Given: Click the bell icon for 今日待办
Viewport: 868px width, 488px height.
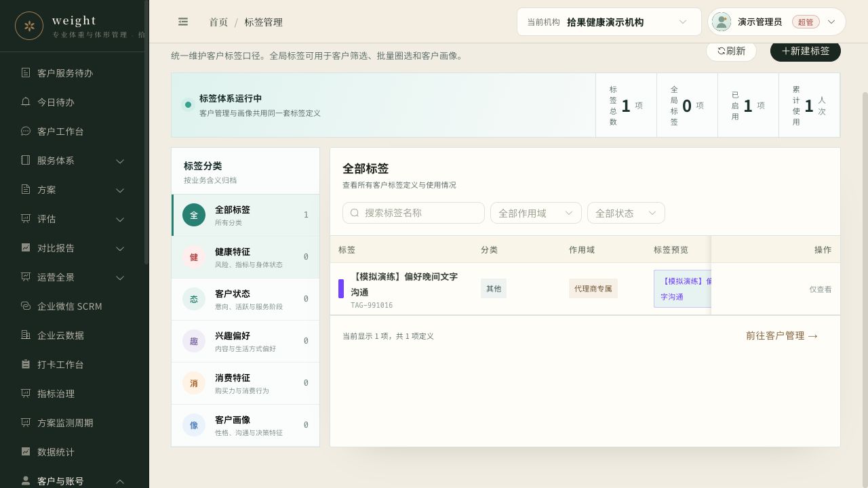Looking at the screenshot, I should coord(26,102).
